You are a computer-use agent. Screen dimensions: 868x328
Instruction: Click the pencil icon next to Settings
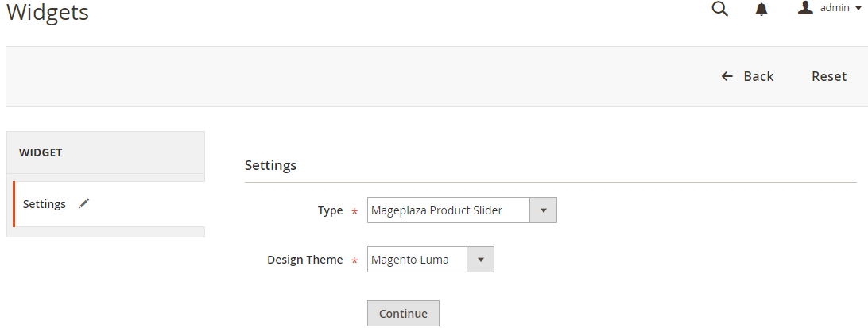[x=84, y=203]
